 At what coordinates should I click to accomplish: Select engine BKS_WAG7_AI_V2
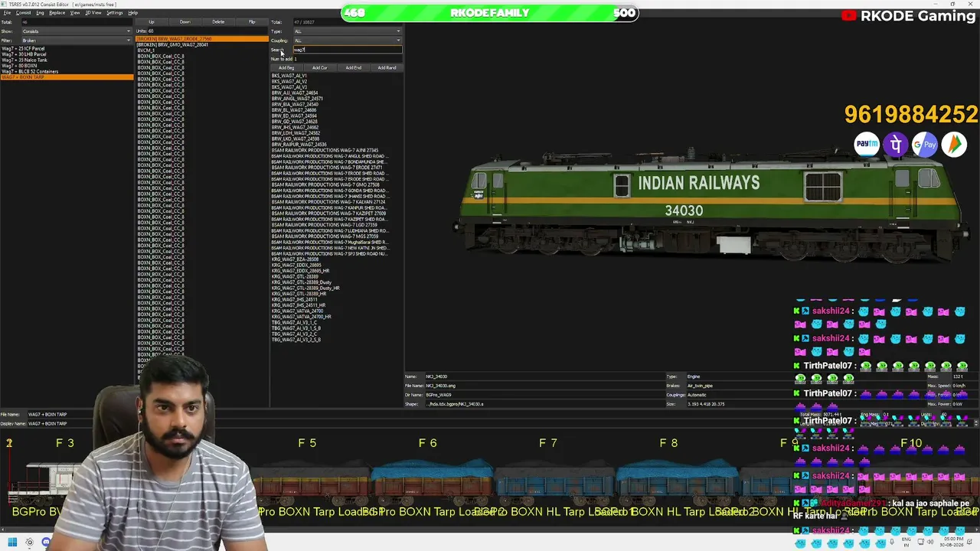(x=289, y=82)
